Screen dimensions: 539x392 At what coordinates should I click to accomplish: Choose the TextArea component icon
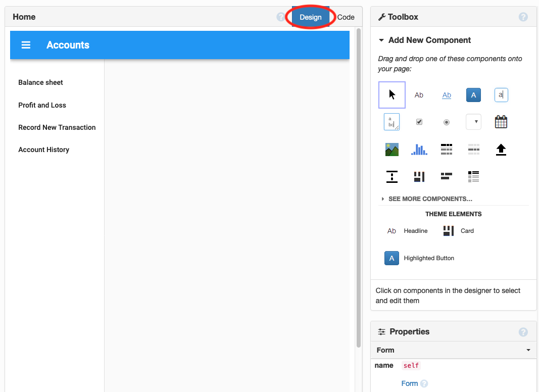point(392,121)
